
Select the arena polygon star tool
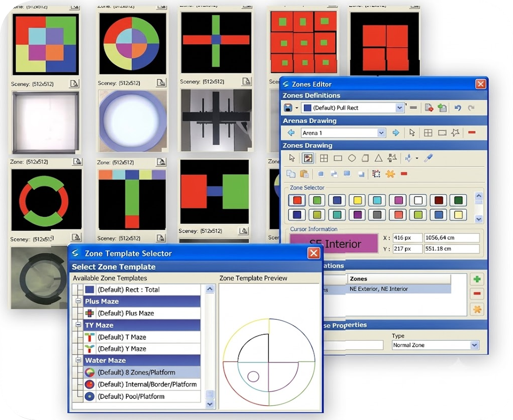[x=455, y=133]
